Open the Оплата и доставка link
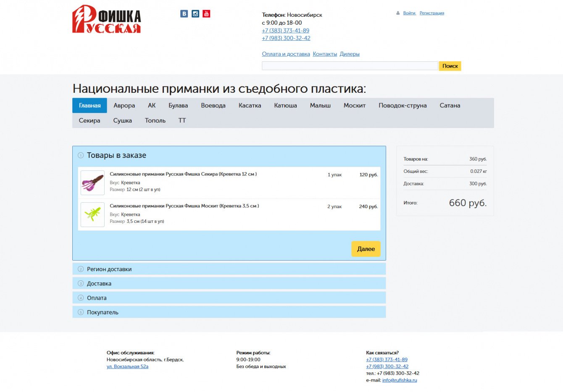Viewport: 563px width, 392px height. [286, 54]
